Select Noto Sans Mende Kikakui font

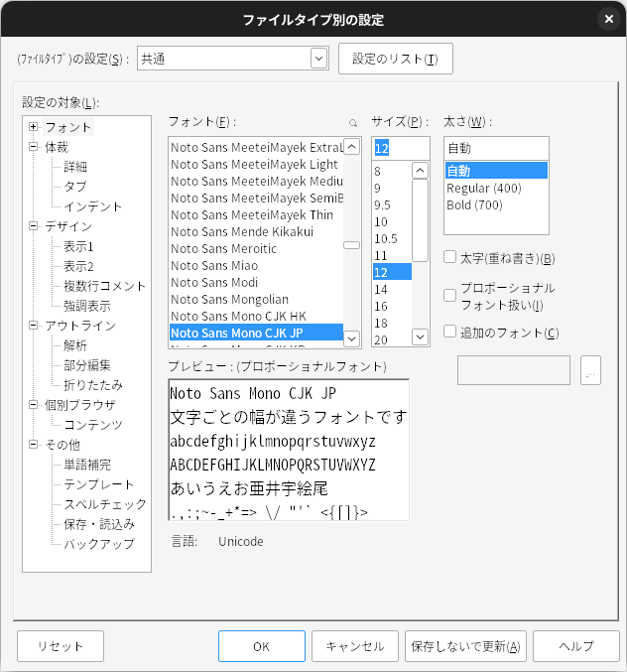(256, 232)
